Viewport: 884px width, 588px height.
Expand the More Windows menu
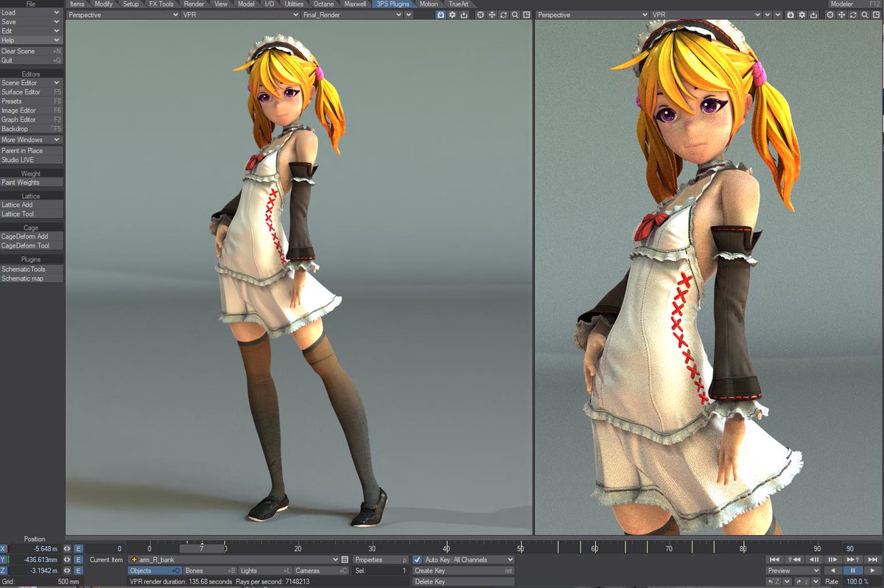31,139
